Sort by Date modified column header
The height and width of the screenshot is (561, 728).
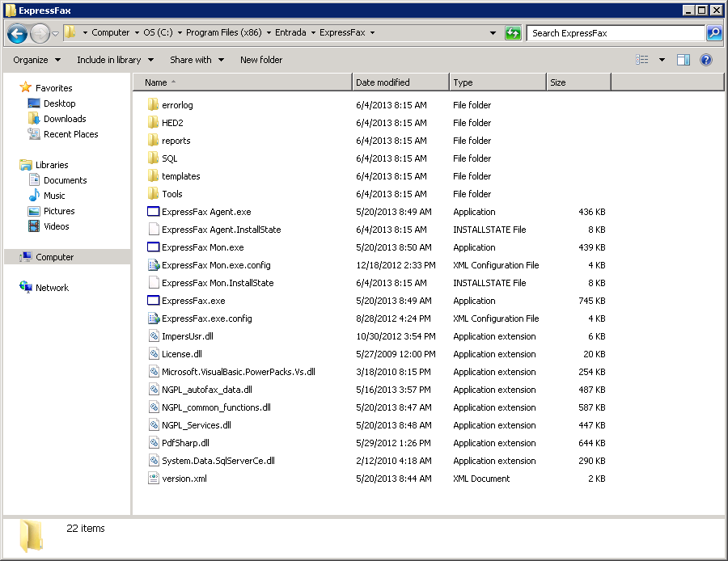click(x=400, y=82)
